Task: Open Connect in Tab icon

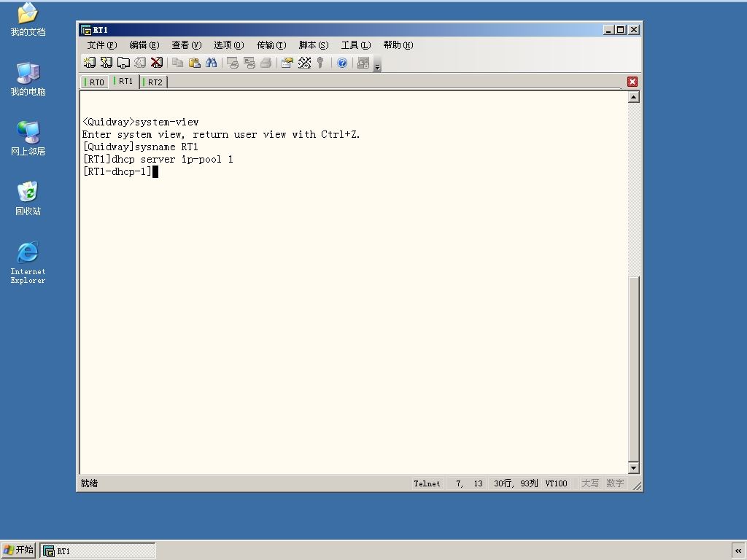Action: click(x=123, y=63)
